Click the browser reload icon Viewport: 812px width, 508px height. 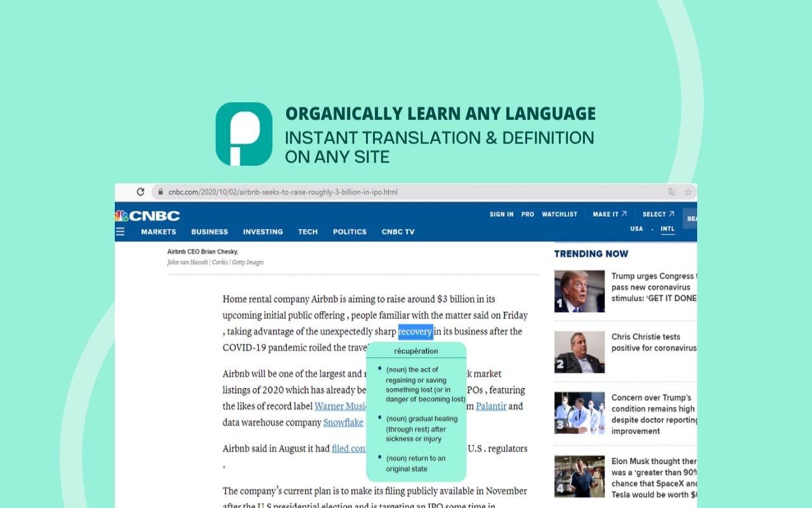(x=140, y=192)
